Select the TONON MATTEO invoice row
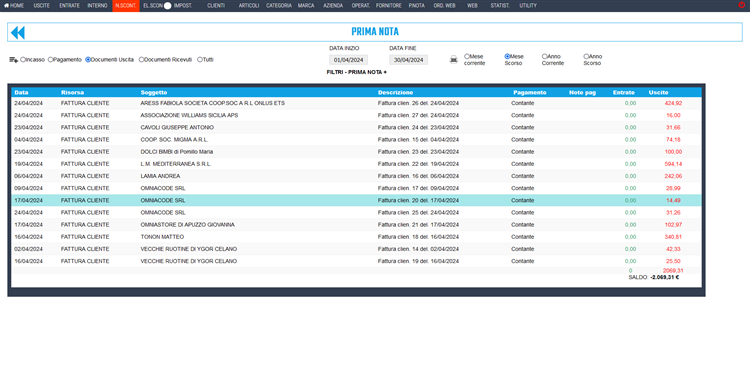750x369 pixels. (x=356, y=237)
